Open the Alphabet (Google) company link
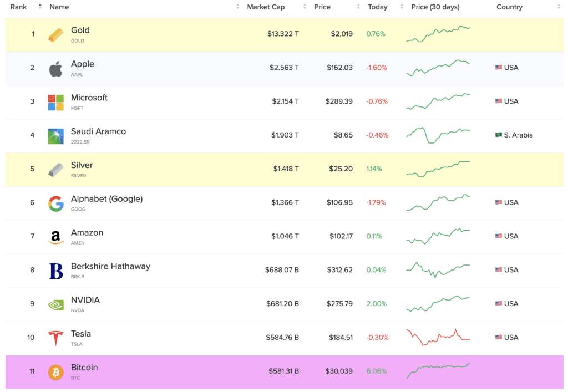The height and width of the screenshot is (392, 568). (106, 198)
